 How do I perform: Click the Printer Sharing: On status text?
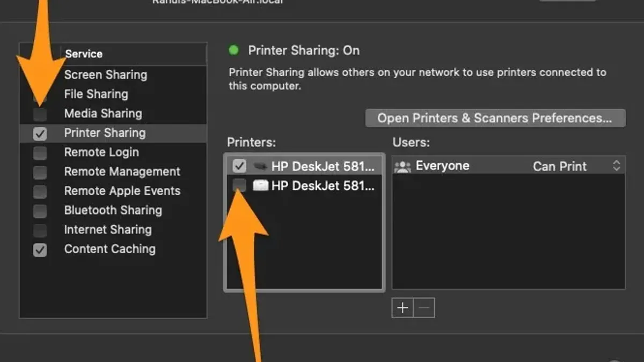coord(304,50)
